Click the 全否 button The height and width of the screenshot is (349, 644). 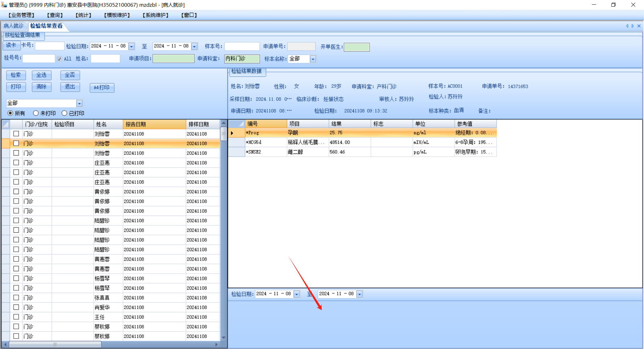(70, 75)
